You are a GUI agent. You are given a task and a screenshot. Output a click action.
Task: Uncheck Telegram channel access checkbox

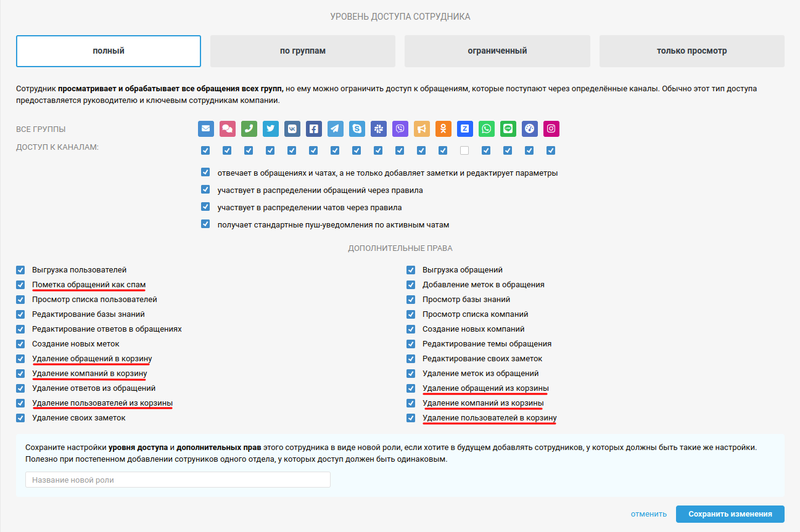(335, 150)
